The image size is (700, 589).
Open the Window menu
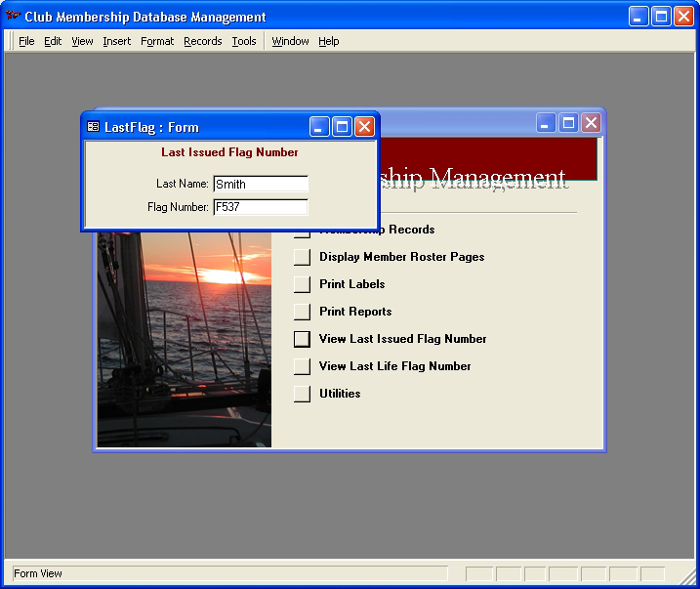point(290,41)
